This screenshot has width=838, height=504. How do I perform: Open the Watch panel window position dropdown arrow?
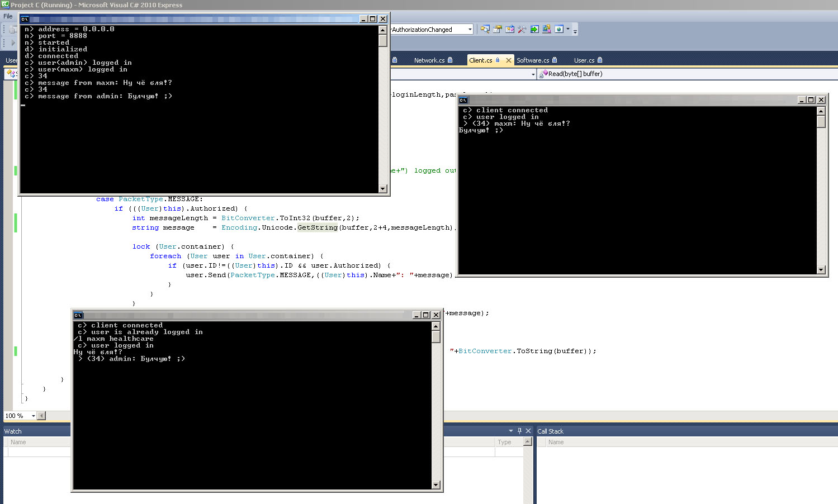(x=510, y=431)
